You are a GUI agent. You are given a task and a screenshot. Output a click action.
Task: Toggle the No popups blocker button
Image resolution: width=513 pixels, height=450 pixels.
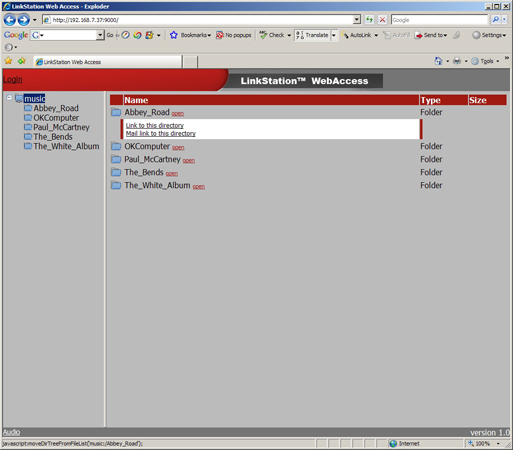point(234,35)
